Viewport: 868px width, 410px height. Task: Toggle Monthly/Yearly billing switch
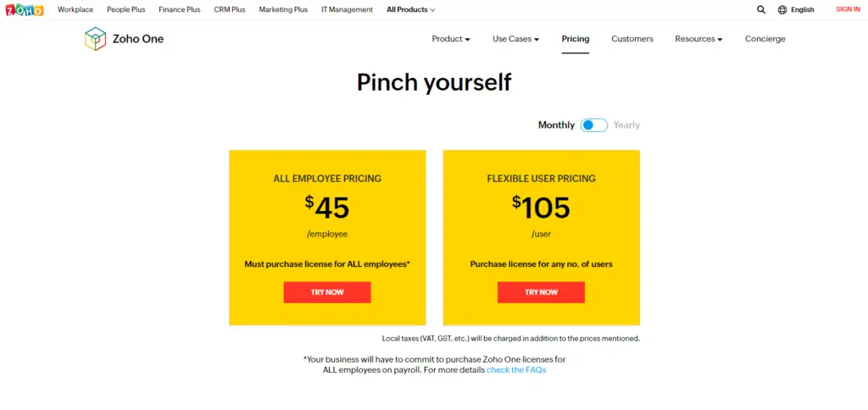pos(594,125)
